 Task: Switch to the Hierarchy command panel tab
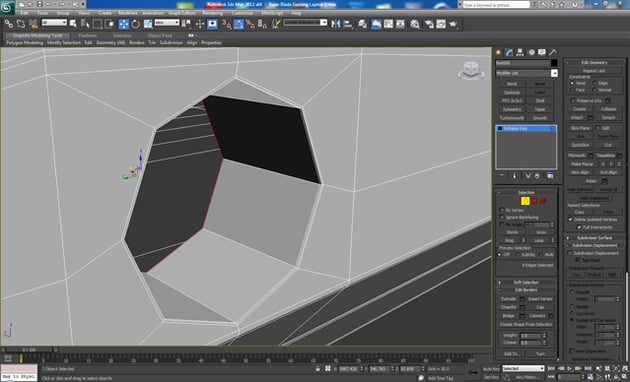[x=520, y=52]
